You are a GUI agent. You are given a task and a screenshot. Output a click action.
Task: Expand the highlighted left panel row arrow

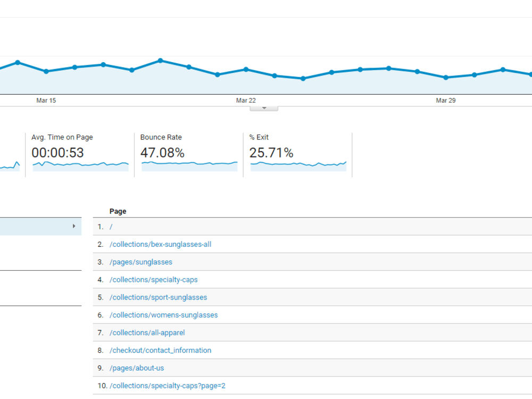click(74, 226)
